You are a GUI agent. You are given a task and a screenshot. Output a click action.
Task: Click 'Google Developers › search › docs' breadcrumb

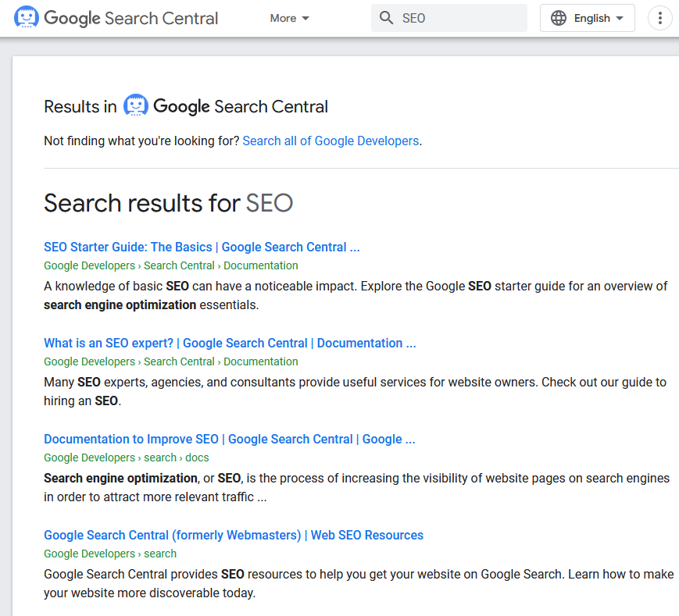pos(127,458)
